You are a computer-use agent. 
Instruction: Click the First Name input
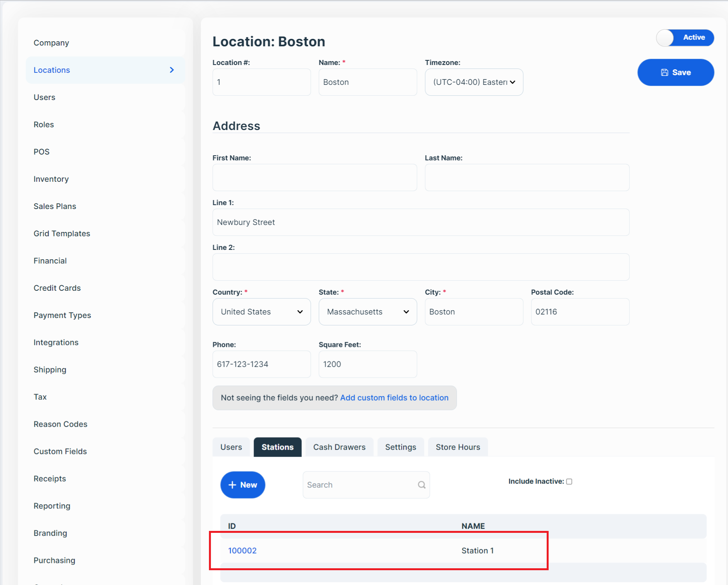click(x=314, y=177)
